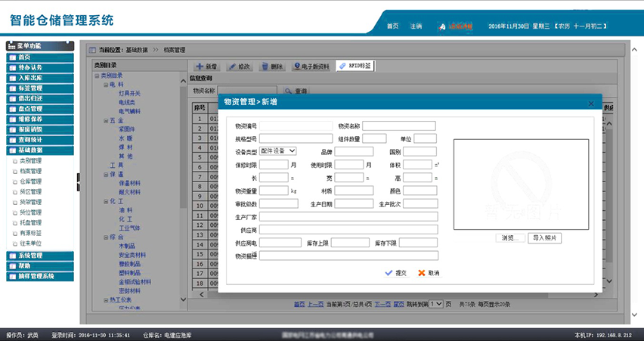Click the 注销 link in header
The image size is (644, 341).
point(416,26)
